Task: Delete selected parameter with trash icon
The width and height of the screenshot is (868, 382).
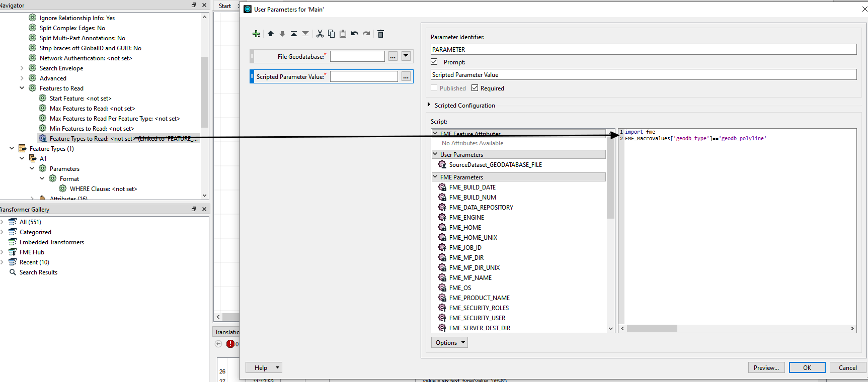Action: point(380,34)
